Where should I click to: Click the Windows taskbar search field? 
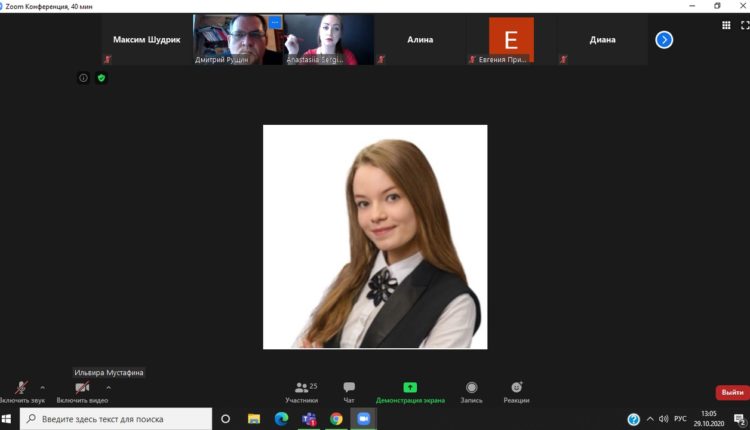pos(116,419)
